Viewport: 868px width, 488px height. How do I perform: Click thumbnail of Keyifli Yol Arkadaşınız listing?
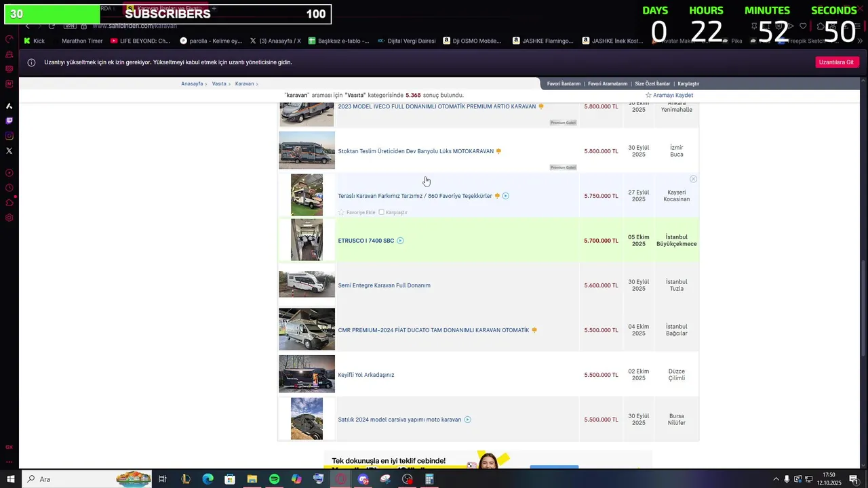tap(307, 374)
